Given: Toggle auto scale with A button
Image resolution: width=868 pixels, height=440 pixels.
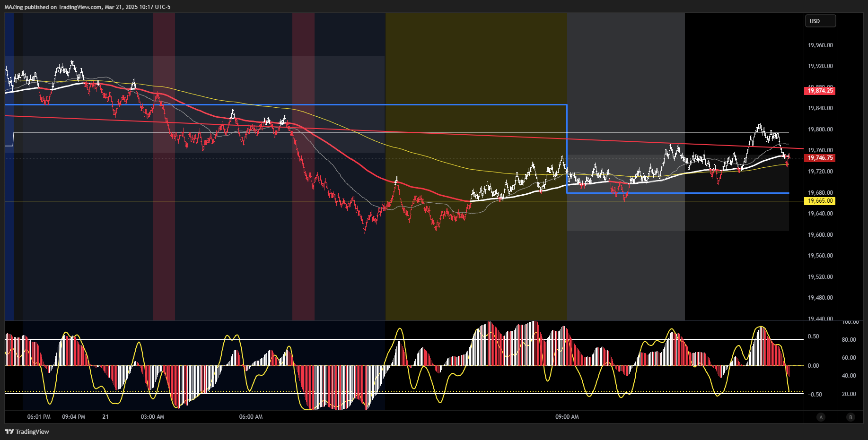Looking at the screenshot, I should point(821,417).
